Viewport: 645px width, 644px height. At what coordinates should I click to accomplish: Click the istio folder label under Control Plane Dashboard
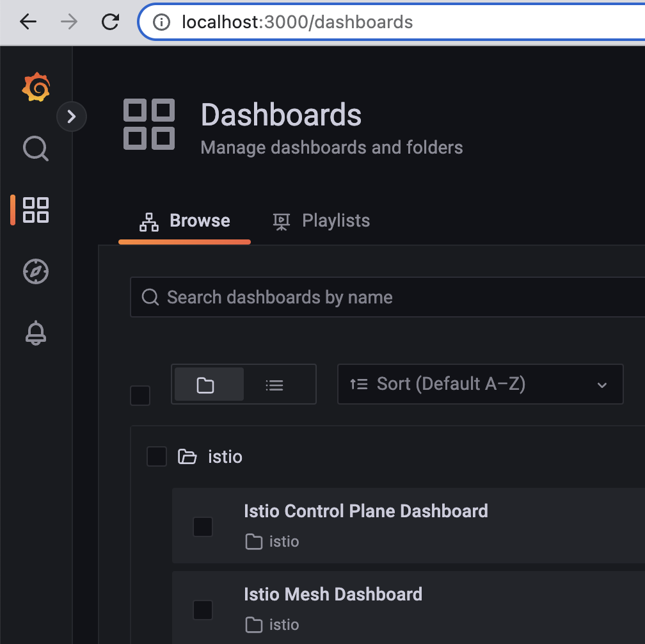[x=273, y=542]
